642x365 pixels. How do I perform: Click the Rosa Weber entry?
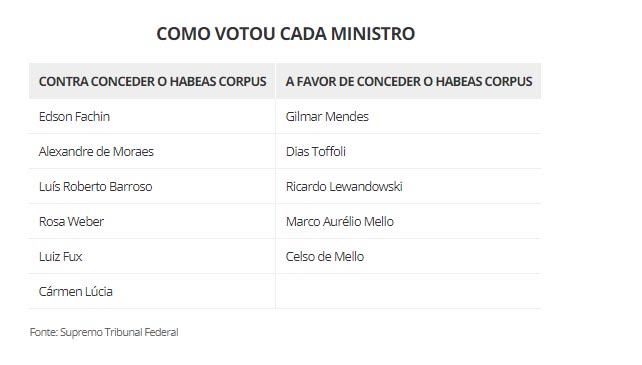point(71,222)
